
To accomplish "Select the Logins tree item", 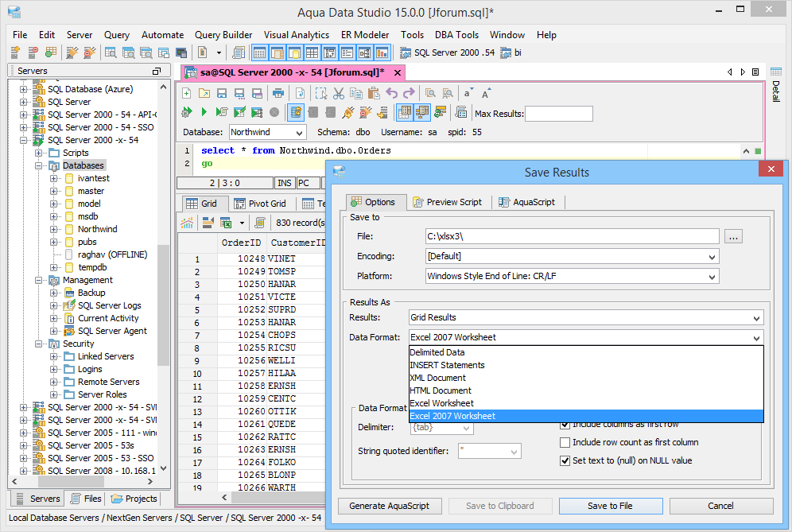I will [x=90, y=369].
